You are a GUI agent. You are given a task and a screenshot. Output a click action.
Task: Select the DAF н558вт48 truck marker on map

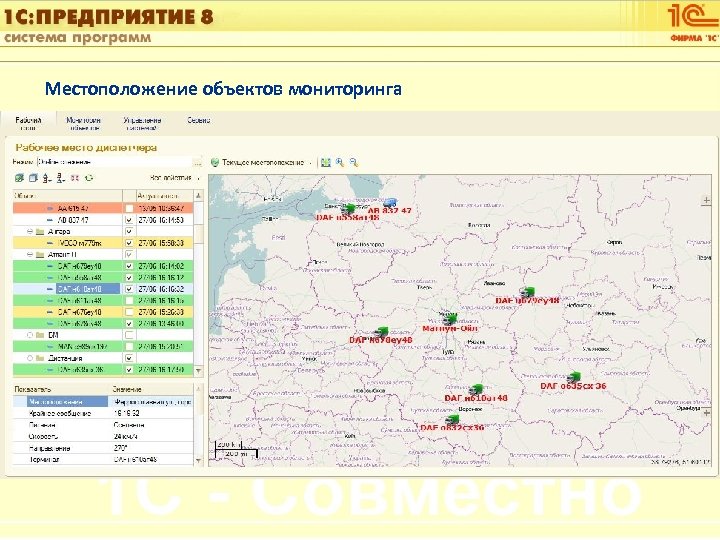349,208
